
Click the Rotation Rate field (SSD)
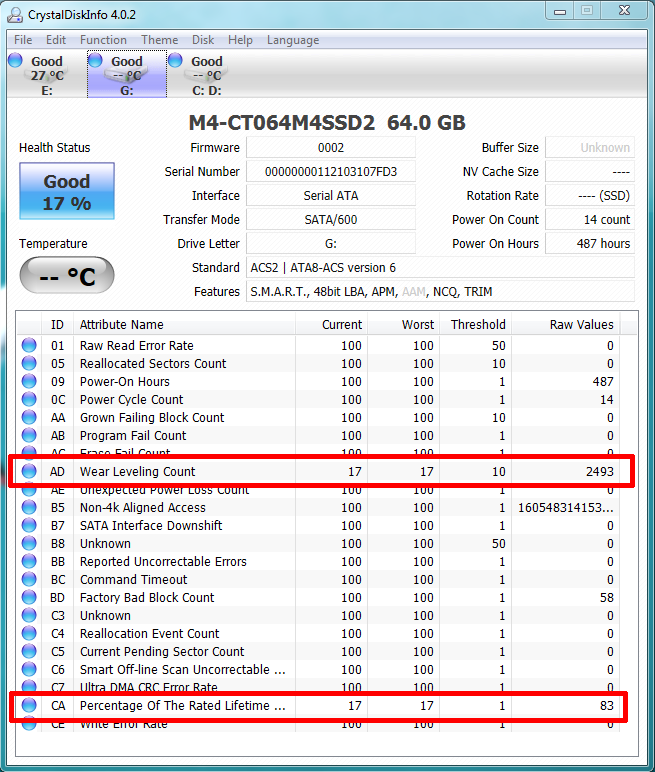click(x=590, y=195)
